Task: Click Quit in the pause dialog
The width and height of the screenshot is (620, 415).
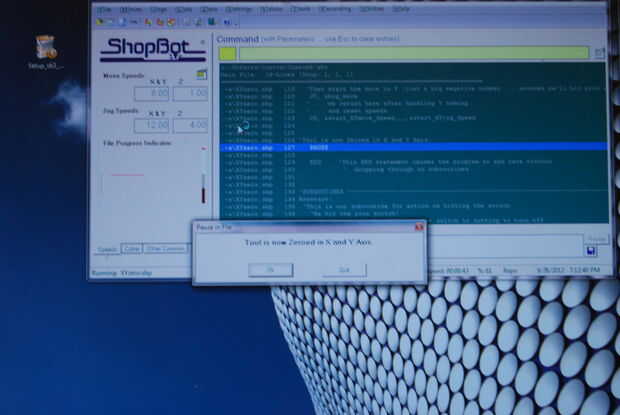Action: 344,270
